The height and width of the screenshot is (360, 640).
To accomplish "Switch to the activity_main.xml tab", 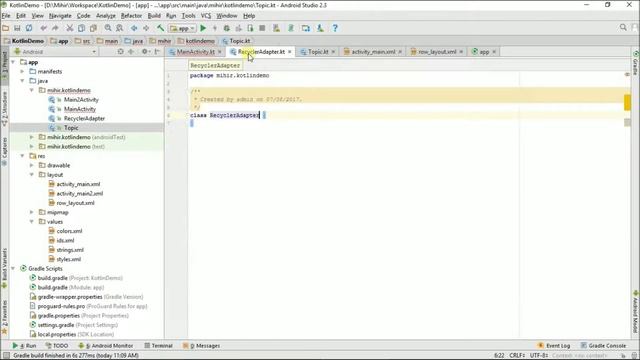I will 373,52.
